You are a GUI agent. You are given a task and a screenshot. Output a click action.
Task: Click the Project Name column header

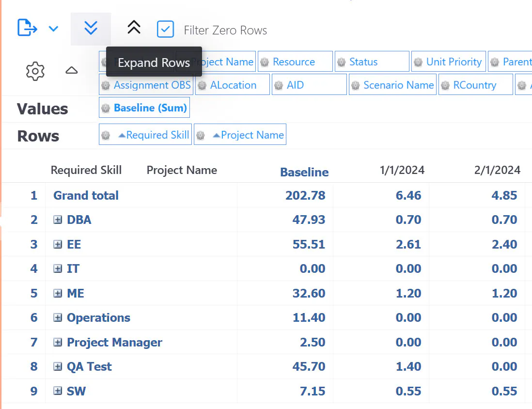point(182,170)
